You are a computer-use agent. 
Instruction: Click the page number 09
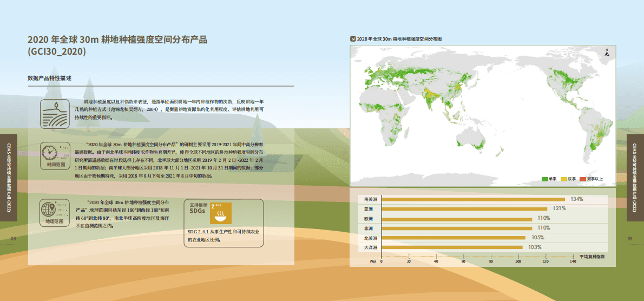630,238
